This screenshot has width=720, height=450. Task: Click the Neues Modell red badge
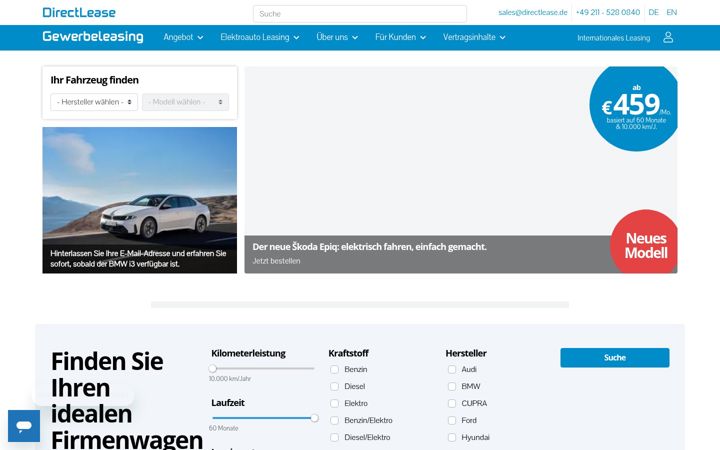pos(644,242)
